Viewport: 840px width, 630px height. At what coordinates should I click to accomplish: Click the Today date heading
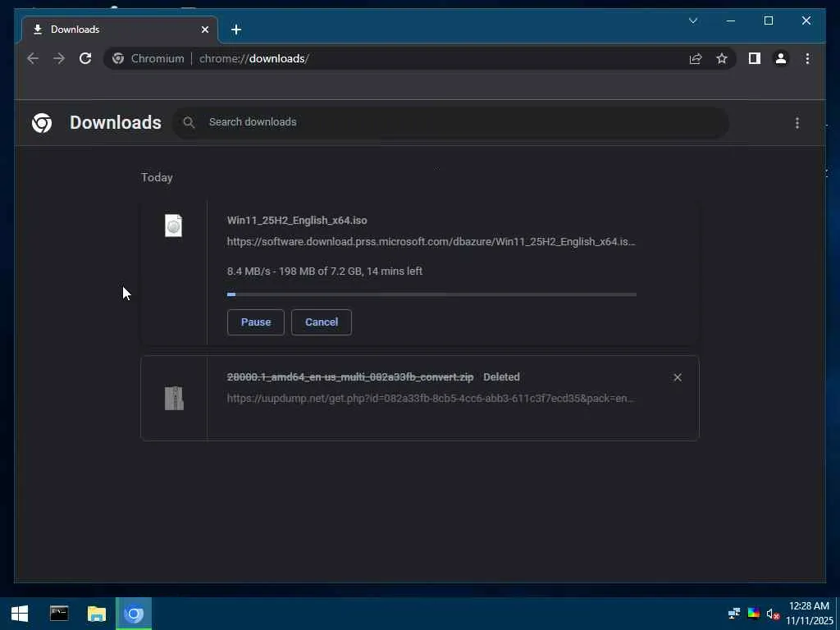pos(157,177)
